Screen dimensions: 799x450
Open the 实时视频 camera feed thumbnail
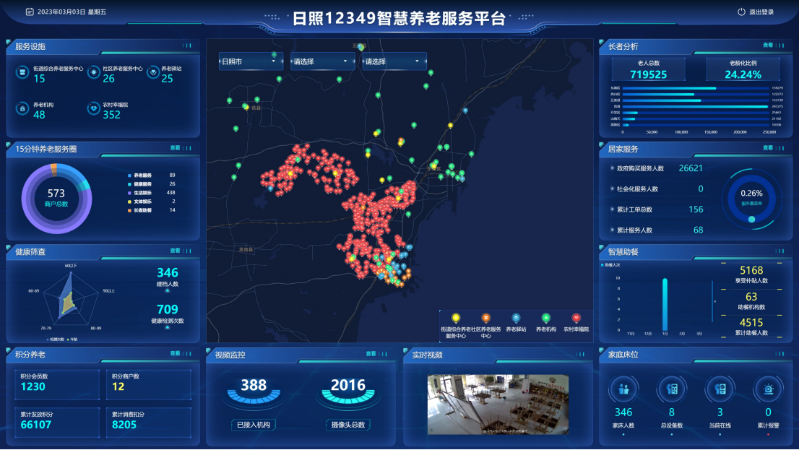pos(498,404)
